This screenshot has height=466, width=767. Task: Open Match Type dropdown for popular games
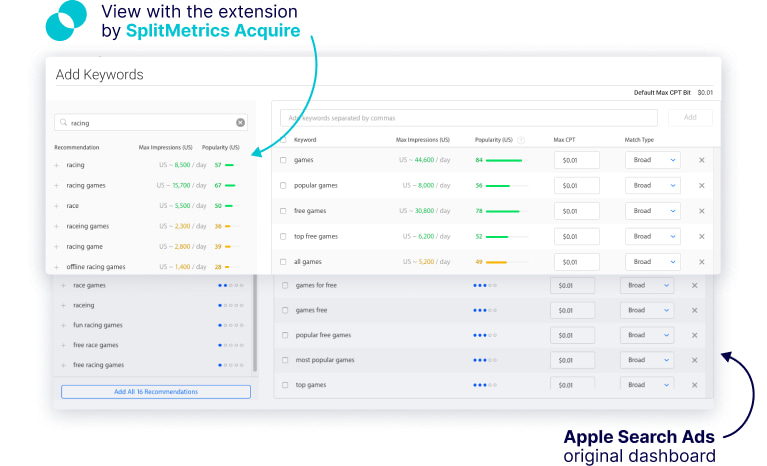point(653,185)
